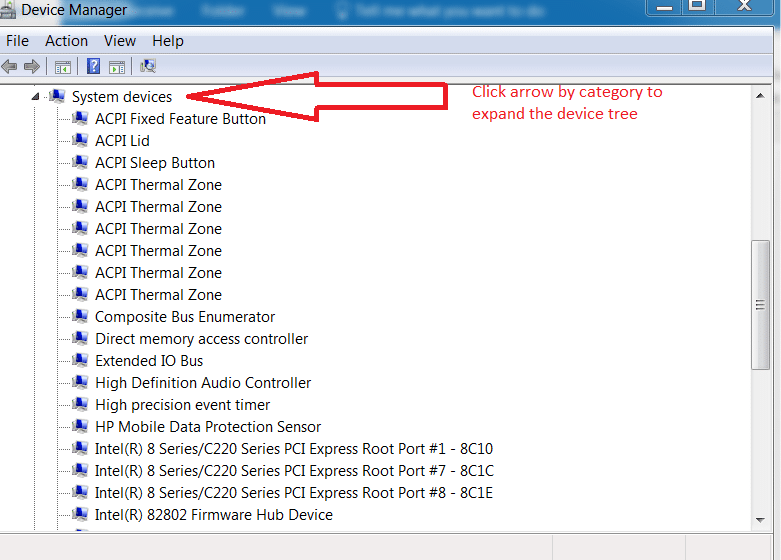781x560 pixels.
Task: Click the vertical scrollbar up arrow
Action: coord(761,96)
